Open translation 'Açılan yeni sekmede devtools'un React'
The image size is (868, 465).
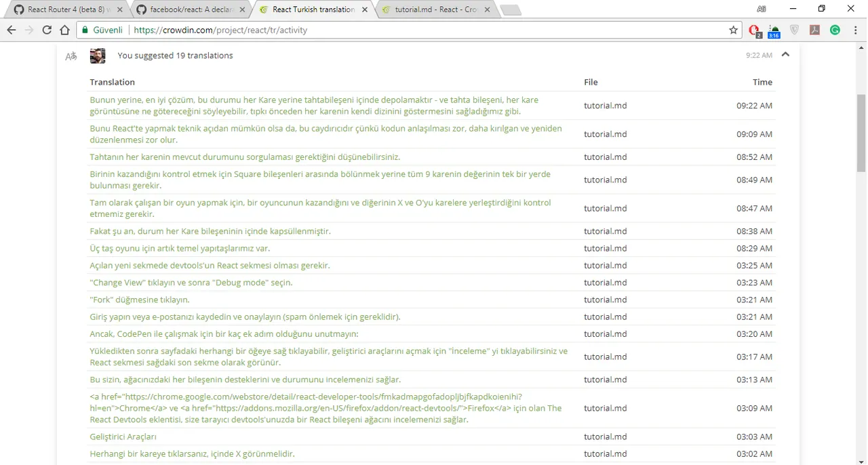click(210, 266)
